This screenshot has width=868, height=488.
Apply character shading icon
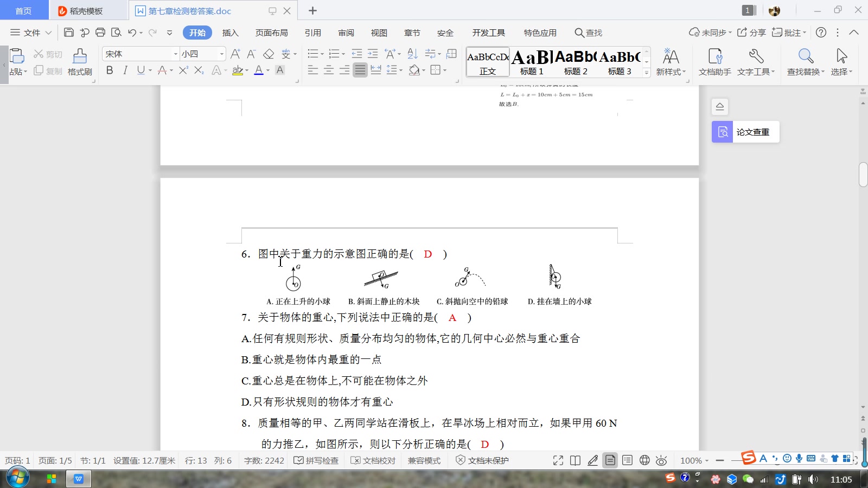(x=280, y=70)
